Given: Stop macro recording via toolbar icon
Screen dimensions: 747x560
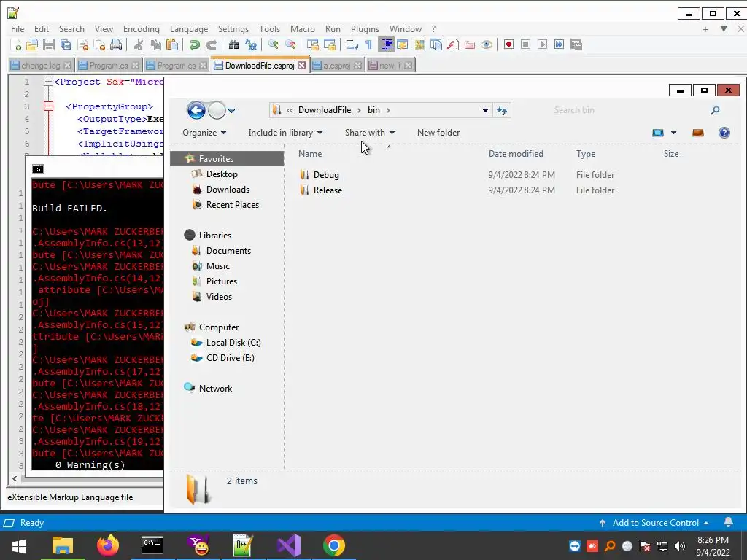Looking at the screenshot, I should (x=525, y=44).
